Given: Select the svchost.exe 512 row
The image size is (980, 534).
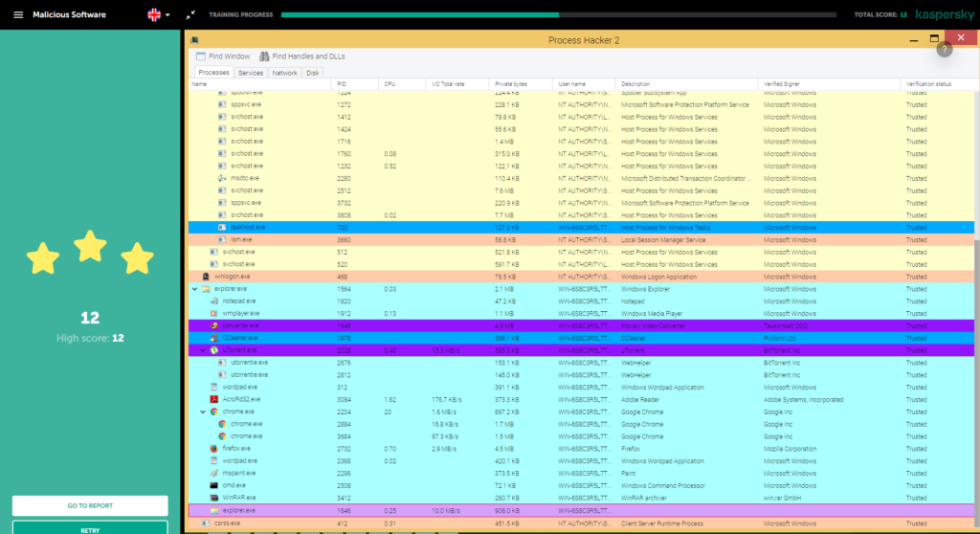Looking at the screenshot, I should click(x=581, y=252).
